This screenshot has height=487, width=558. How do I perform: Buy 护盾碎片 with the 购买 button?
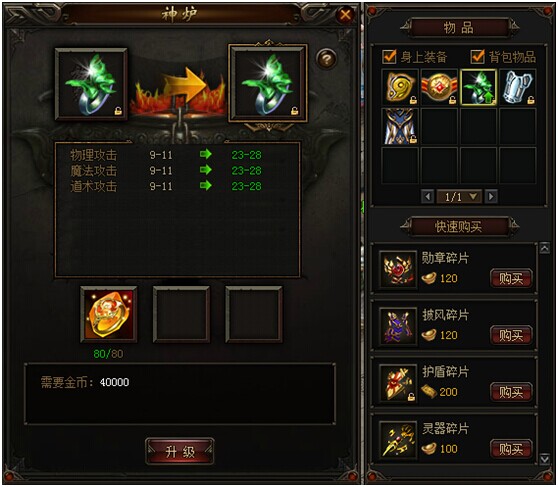coord(511,392)
